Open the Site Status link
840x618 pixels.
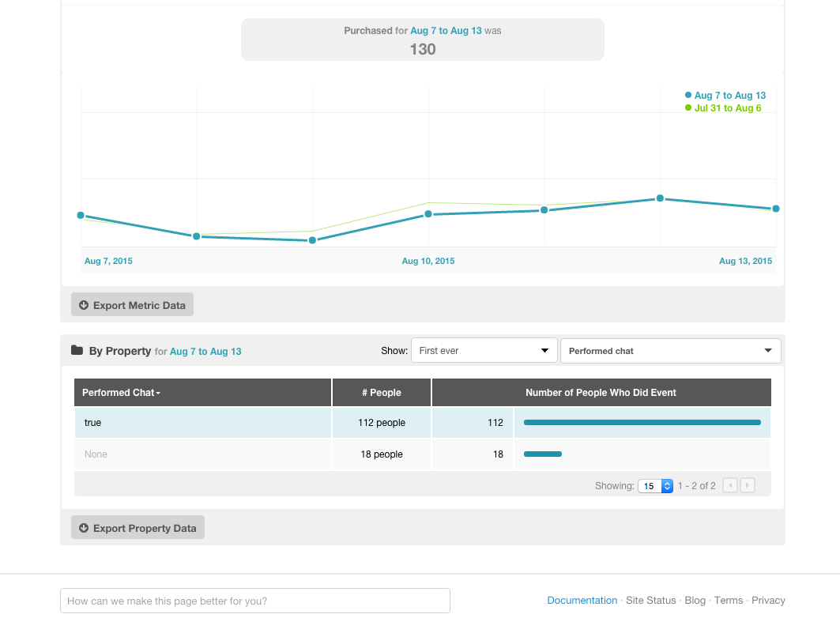651,601
